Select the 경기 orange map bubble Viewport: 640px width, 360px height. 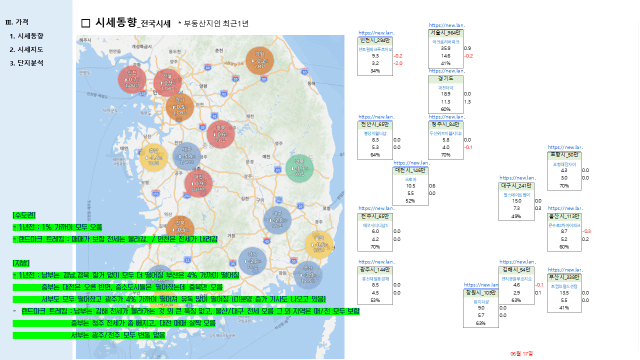[x=180, y=107]
